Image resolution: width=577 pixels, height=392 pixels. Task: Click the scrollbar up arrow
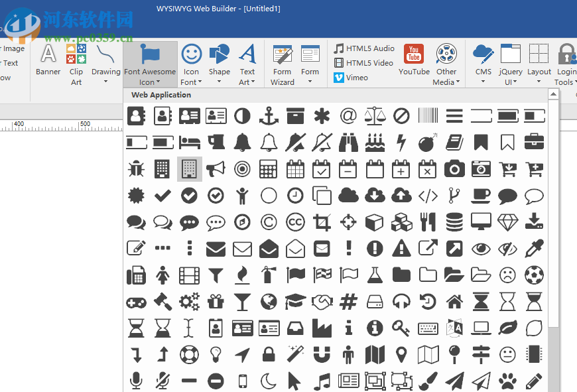click(554, 94)
